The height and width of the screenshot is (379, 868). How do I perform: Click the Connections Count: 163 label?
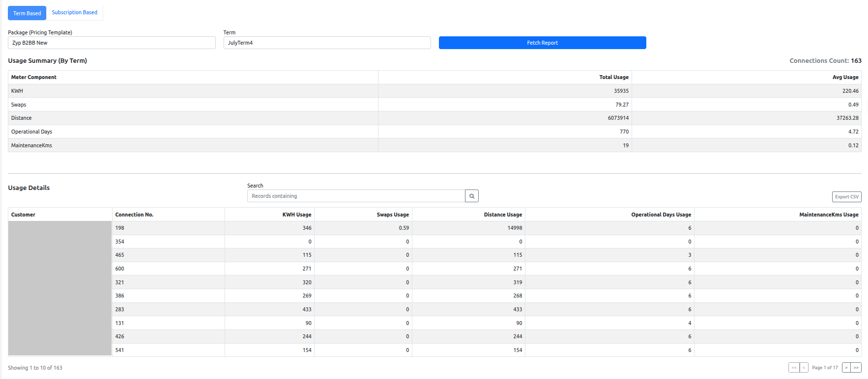click(825, 61)
